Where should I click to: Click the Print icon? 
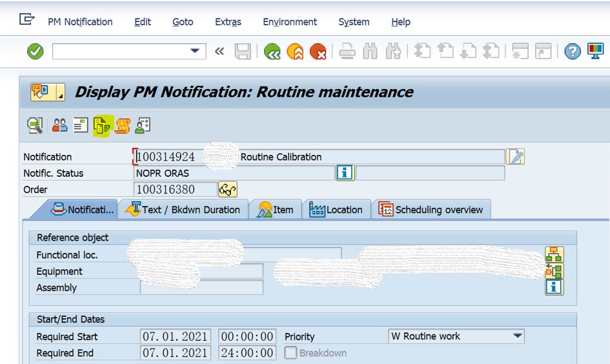(347, 52)
